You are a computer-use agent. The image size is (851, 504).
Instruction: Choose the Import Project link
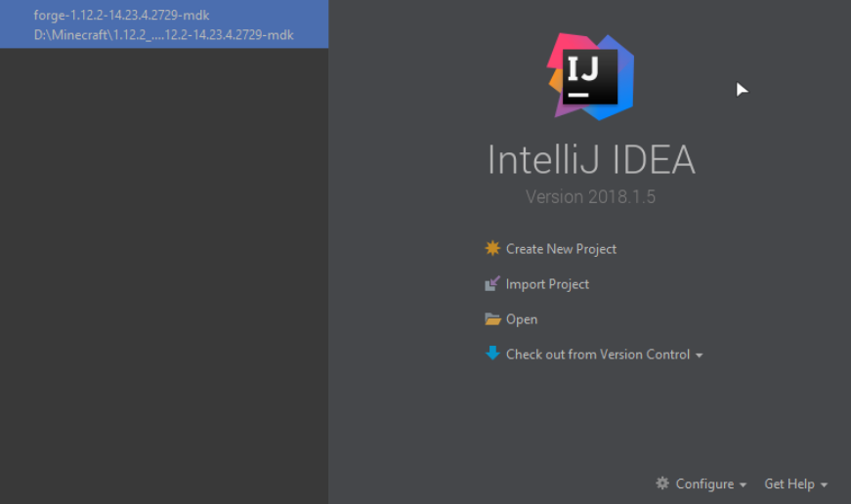(x=547, y=284)
